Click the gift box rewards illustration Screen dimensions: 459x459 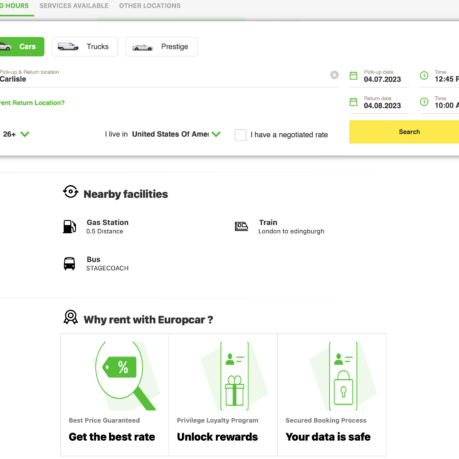234,376
